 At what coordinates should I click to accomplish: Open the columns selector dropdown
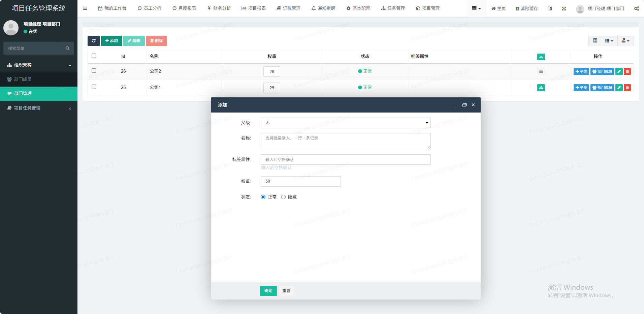(609, 41)
